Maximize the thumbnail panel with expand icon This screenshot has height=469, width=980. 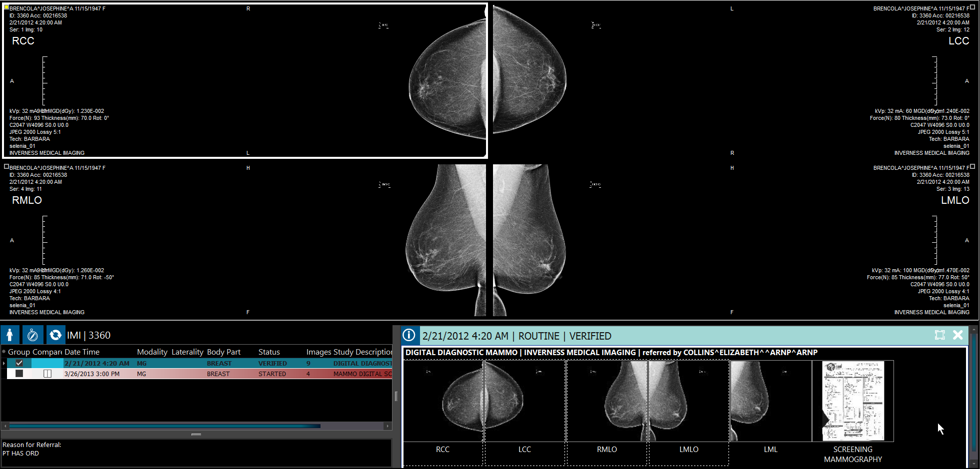click(x=939, y=335)
